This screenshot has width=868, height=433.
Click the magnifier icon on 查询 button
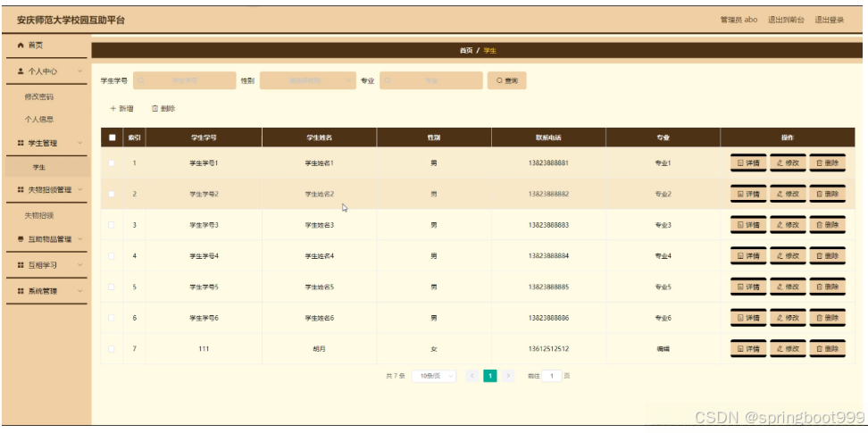pos(499,81)
